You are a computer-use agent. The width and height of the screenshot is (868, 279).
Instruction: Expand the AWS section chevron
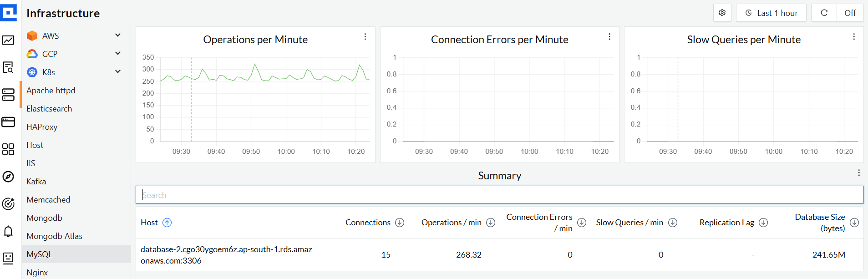(118, 35)
